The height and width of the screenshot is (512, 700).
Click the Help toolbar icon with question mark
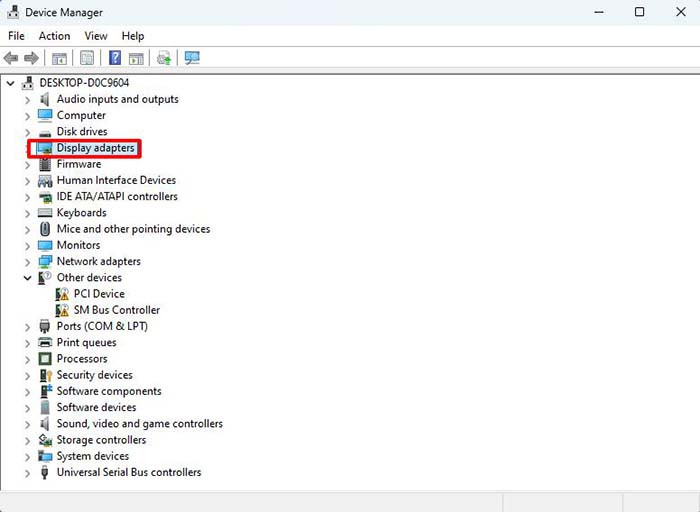(x=115, y=58)
